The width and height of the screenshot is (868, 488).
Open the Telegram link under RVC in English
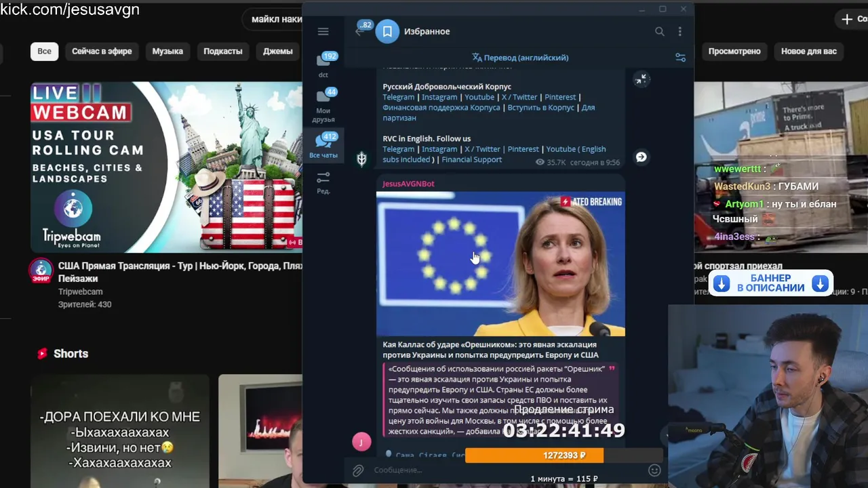click(398, 149)
